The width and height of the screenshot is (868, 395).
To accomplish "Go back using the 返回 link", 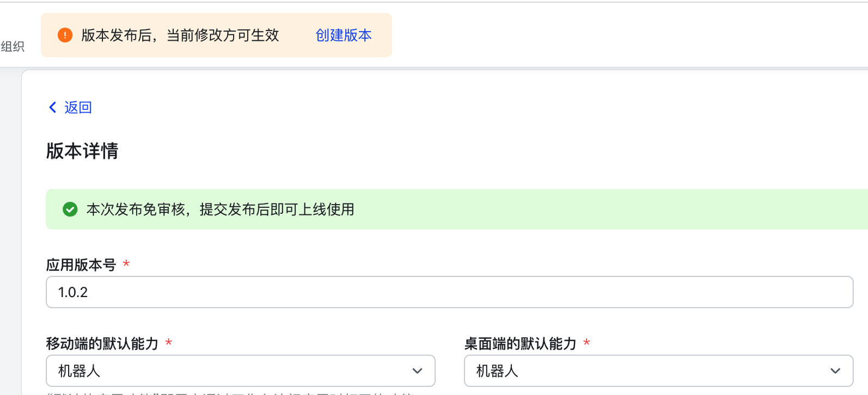I will point(78,108).
